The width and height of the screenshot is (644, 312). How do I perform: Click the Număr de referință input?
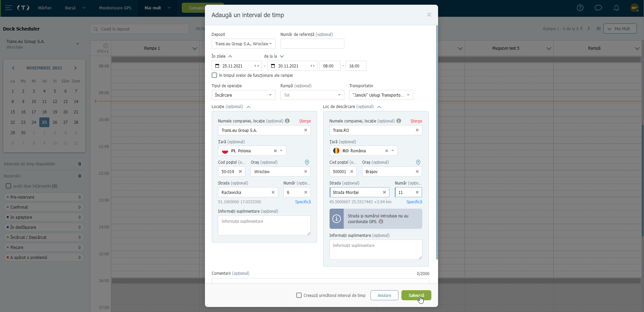tap(312, 44)
